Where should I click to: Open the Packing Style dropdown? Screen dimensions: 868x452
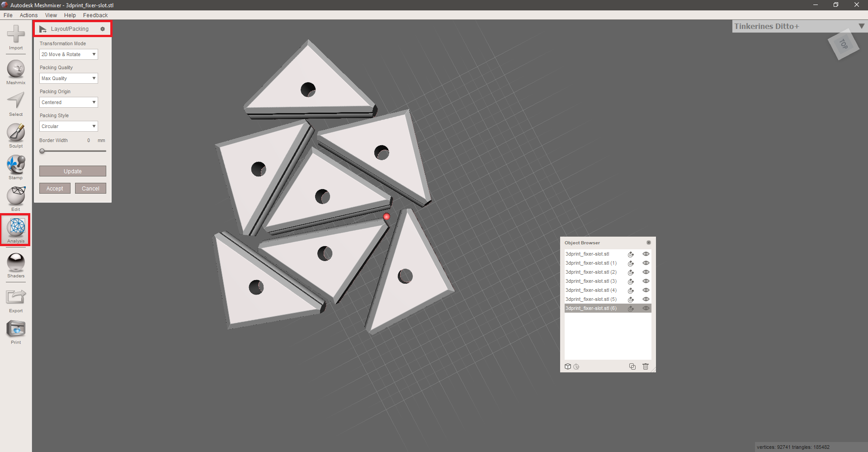(69, 126)
